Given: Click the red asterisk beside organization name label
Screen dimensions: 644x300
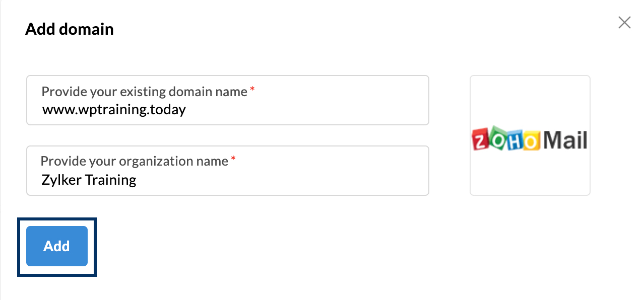Looking at the screenshot, I should point(233,159).
